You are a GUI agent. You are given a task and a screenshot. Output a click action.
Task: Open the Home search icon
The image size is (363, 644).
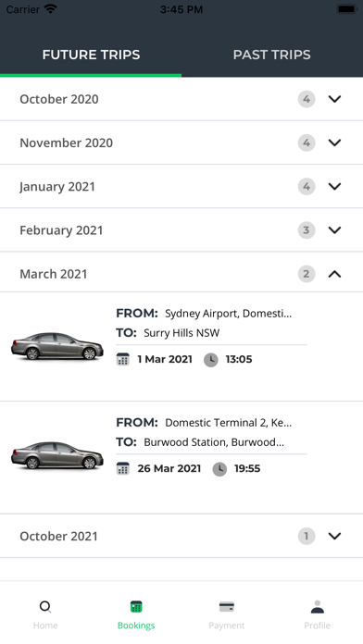click(45, 607)
